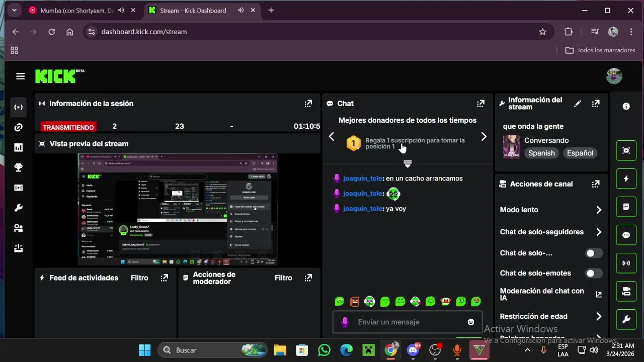Click the stream preview thumbnail

177,209
